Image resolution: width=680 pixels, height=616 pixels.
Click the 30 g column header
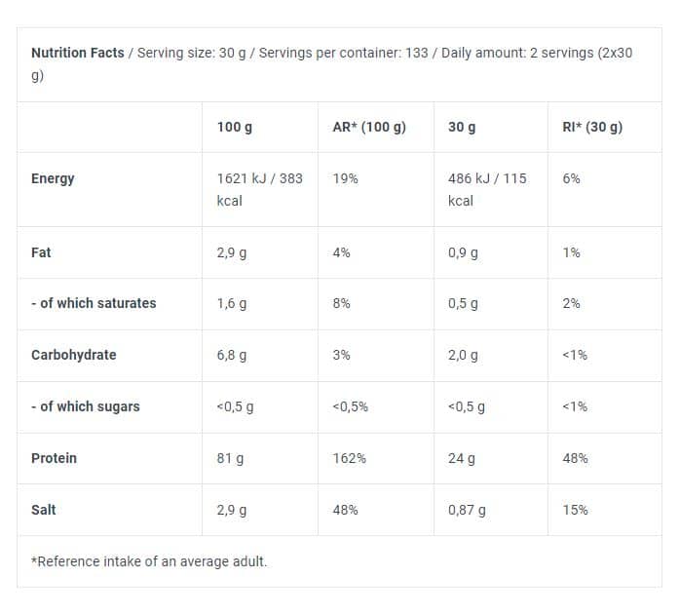click(462, 127)
